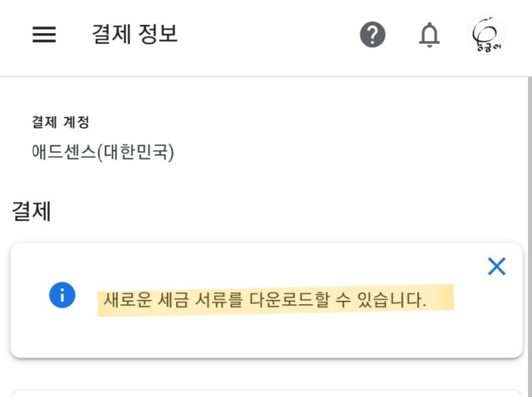This screenshot has width=532, height=397.
Task: Click the 결제 정보 page title
Action: (135, 34)
